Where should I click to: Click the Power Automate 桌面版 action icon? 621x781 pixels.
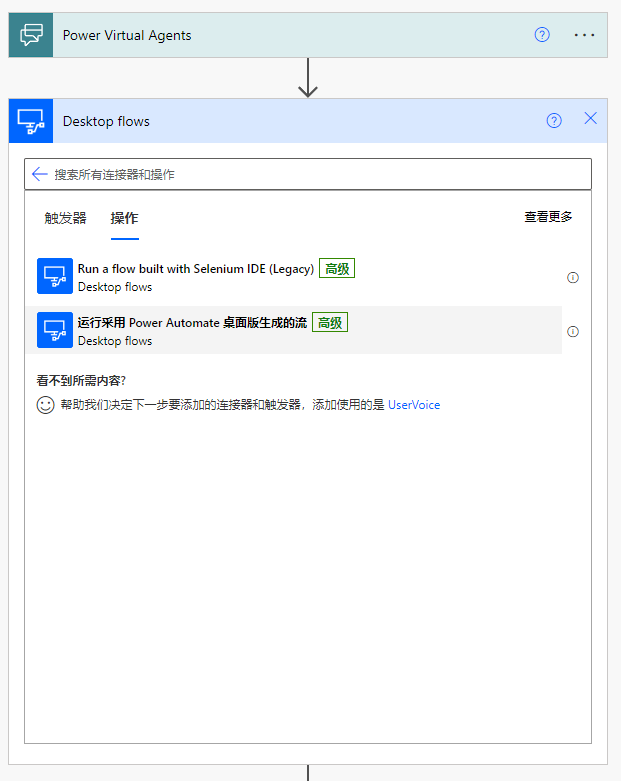55,330
